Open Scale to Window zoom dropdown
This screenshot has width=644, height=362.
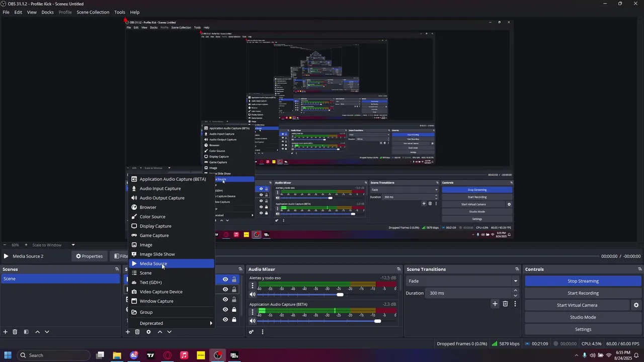pos(54,245)
